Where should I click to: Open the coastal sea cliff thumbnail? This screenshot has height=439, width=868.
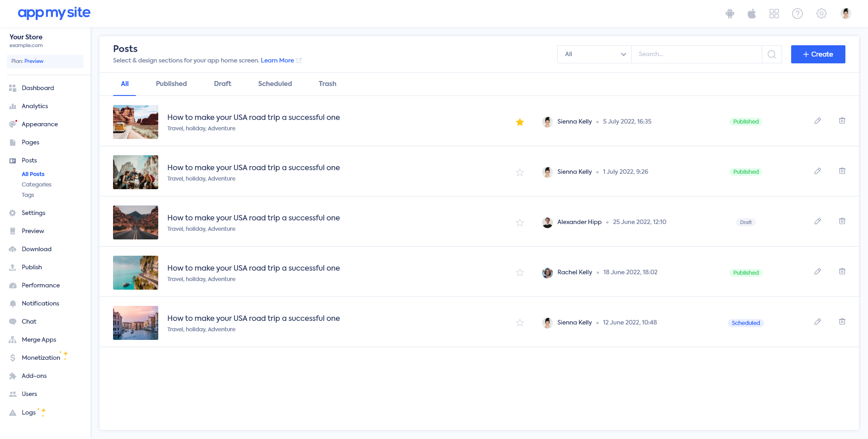[136, 272]
